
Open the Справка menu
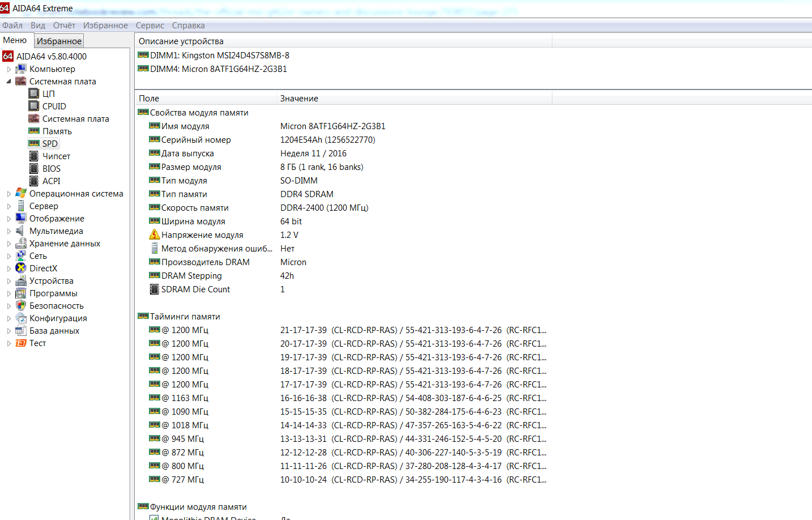tap(189, 25)
